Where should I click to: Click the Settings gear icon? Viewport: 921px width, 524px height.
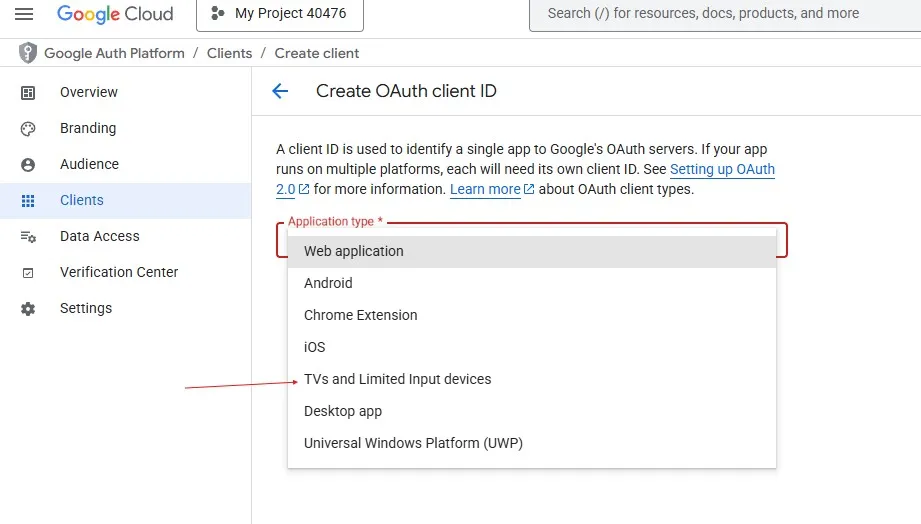click(x=28, y=308)
